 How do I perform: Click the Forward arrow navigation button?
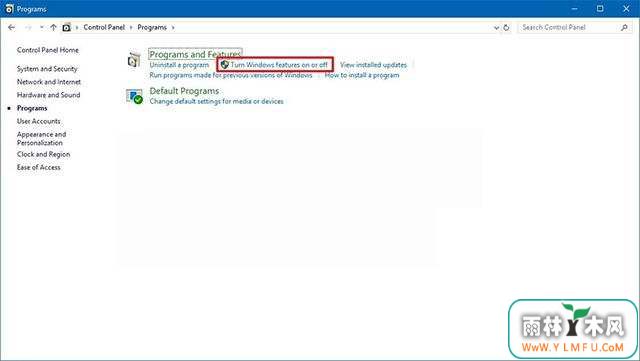(28, 27)
